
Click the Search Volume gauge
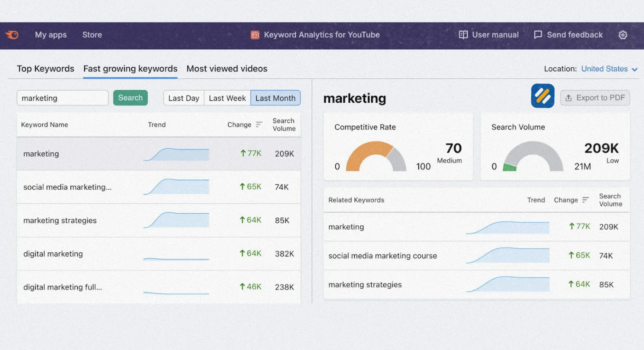[533, 157]
